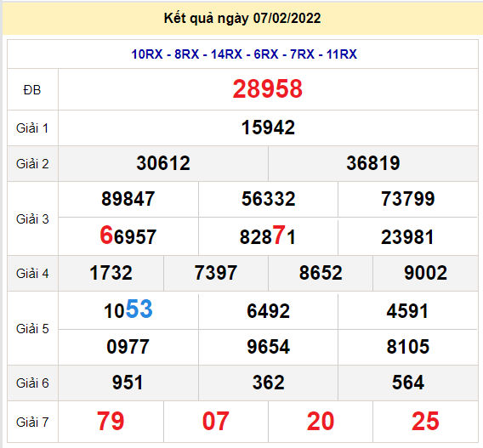This screenshot has height=448, width=483.
Task: Click the Giải 7 label
Action: (32, 422)
